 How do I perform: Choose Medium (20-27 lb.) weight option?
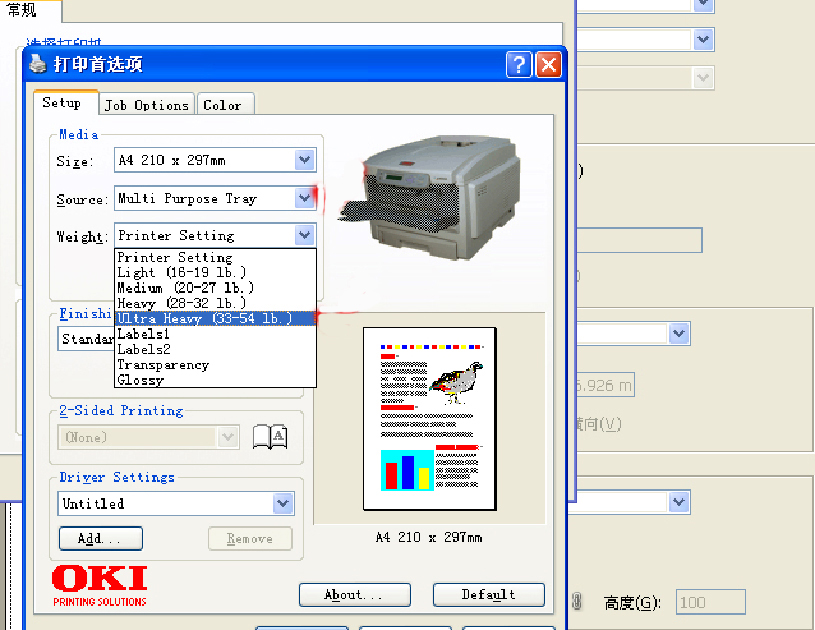click(182, 288)
